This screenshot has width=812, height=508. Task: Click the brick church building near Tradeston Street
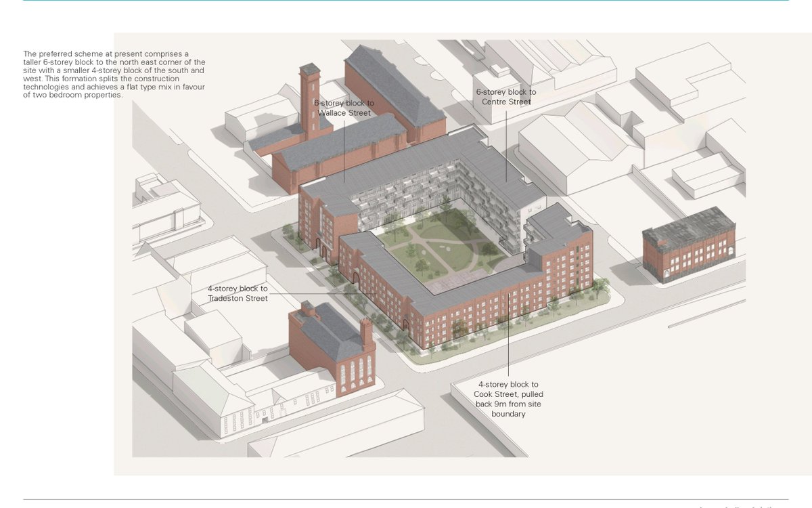332,348
